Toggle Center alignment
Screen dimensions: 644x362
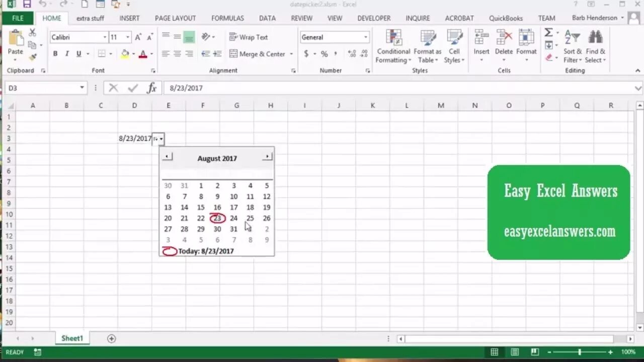(x=177, y=54)
